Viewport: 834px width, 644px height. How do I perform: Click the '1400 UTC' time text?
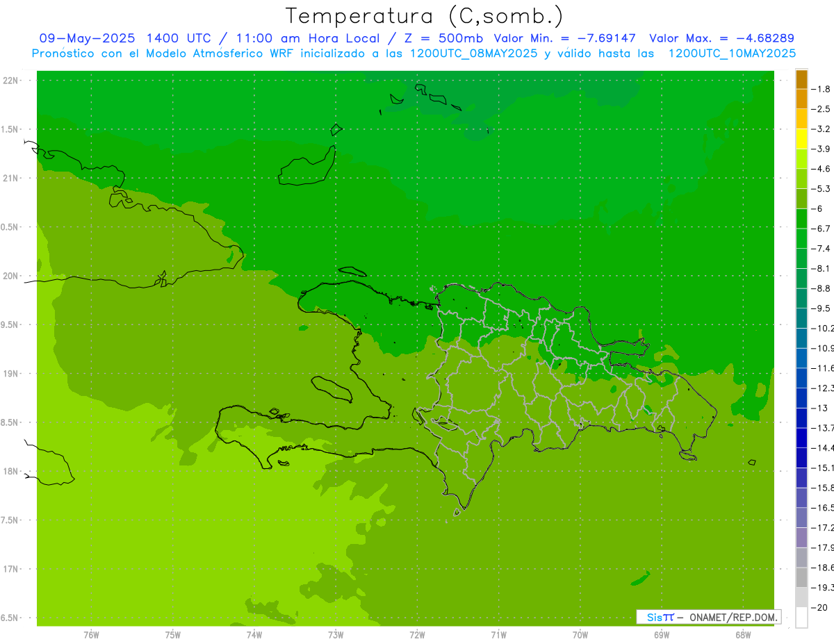click(x=178, y=38)
